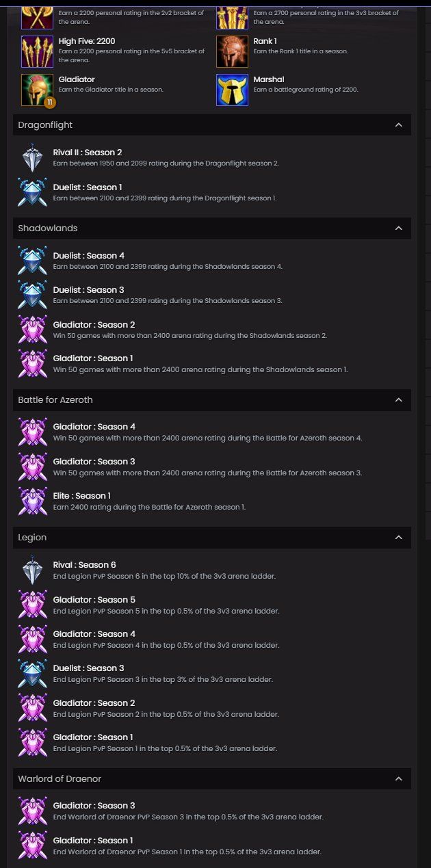431x868 pixels.
Task: Click the number 11 badge on Gladiator icon
Action: point(49,103)
